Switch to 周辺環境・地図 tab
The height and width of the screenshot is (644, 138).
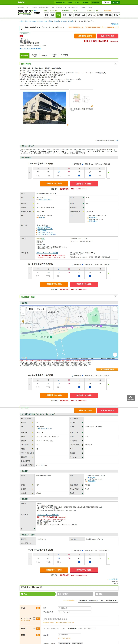coord(34,55)
